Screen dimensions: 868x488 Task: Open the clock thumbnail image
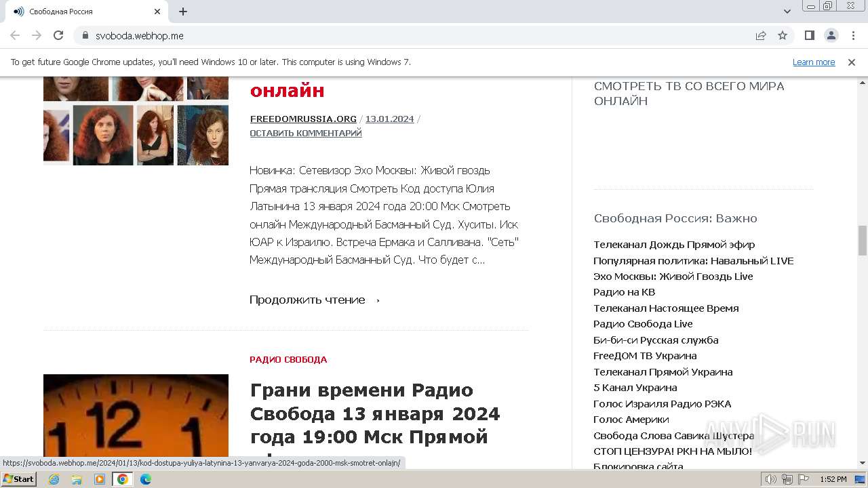coord(136,415)
